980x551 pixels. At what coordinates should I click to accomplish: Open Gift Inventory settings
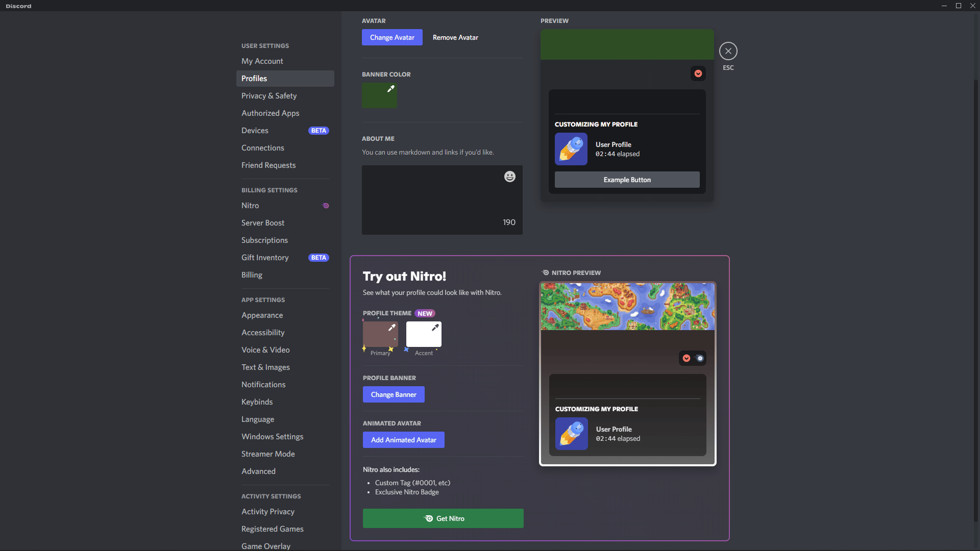(x=285, y=258)
